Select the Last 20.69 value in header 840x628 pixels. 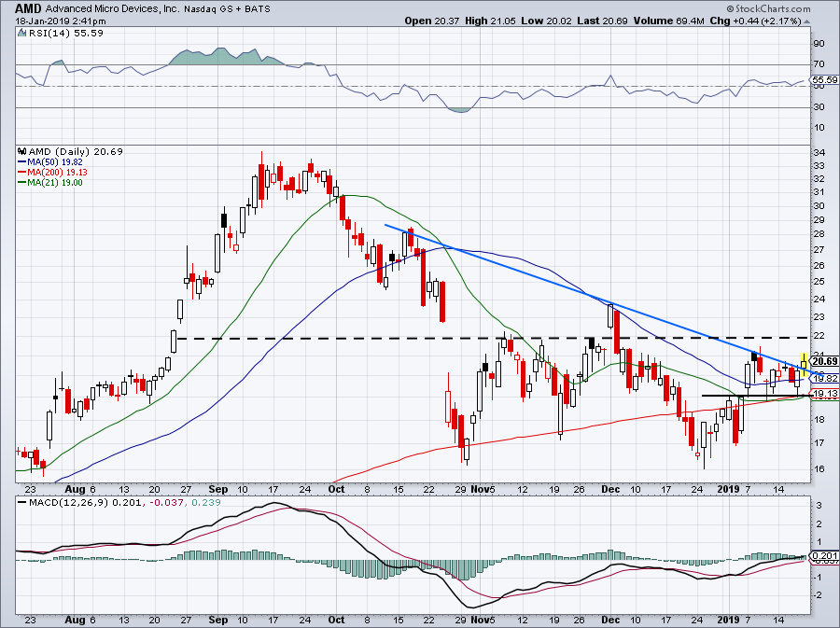(603, 21)
